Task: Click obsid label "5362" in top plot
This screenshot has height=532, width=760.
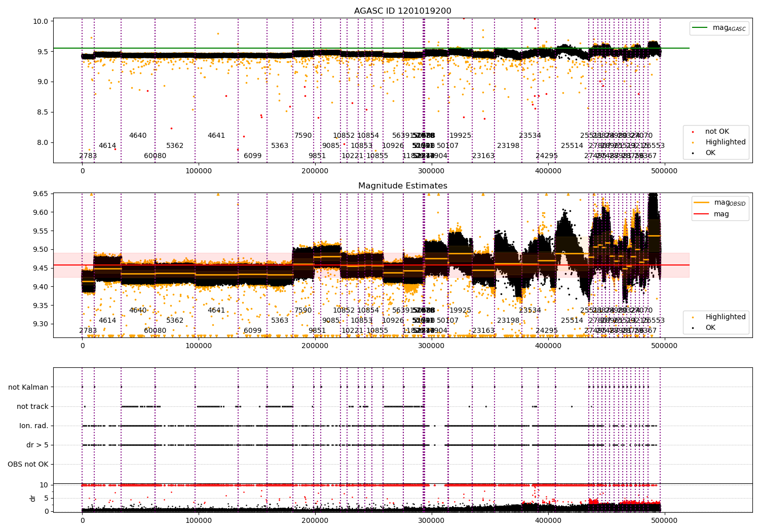Action: click(175, 146)
